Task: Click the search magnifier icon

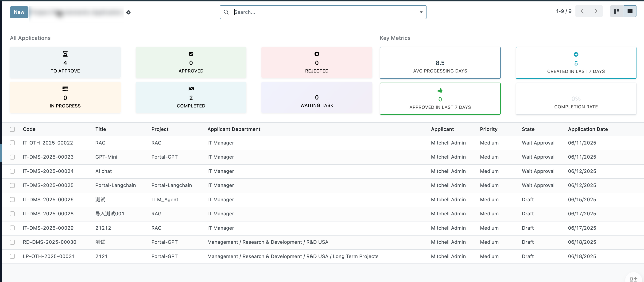Action: click(x=226, y=12)
